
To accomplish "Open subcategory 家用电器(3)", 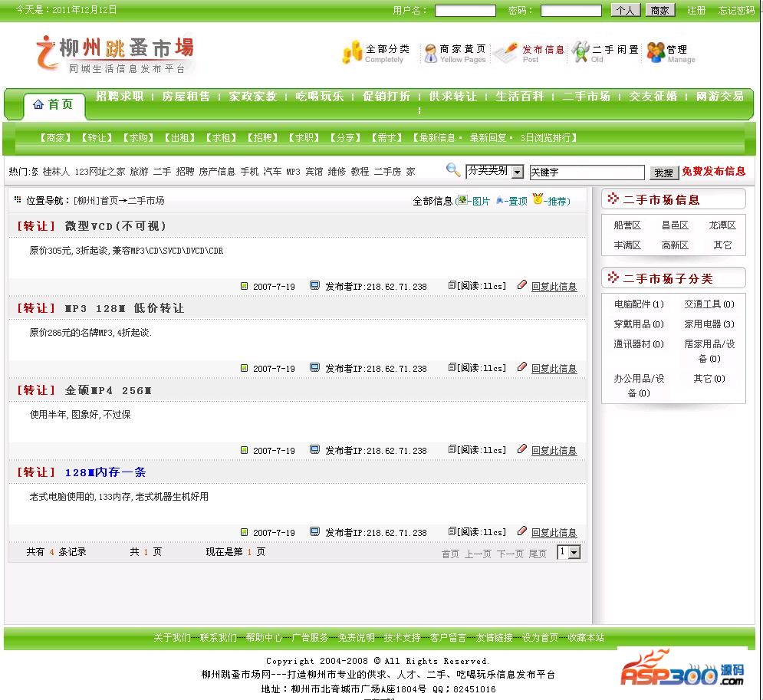I will (x=709, y=324).
